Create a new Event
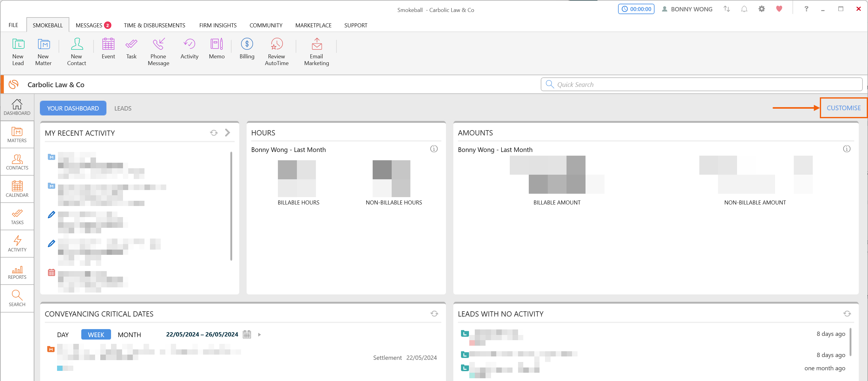This screenshot has height=381, width=868. pos(108,49)
